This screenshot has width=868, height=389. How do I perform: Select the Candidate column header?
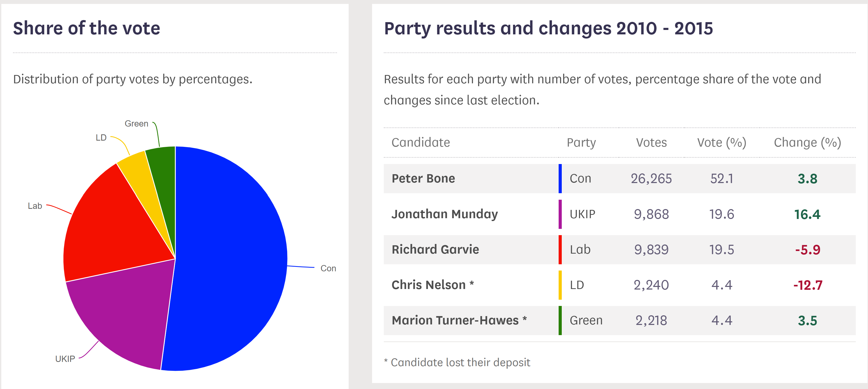420,143
